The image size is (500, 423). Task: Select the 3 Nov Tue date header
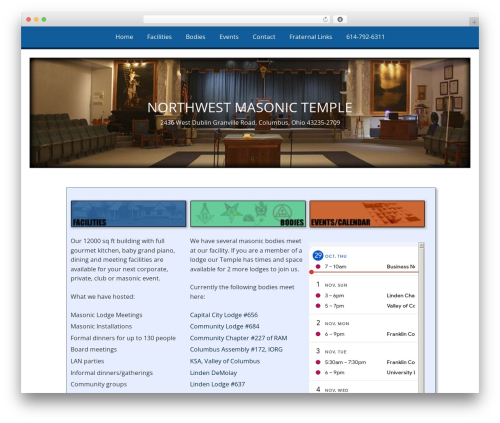331,352
